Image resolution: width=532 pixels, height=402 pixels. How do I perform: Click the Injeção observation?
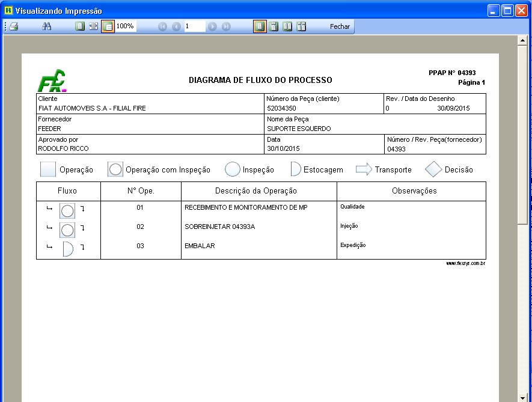point(349,225)
